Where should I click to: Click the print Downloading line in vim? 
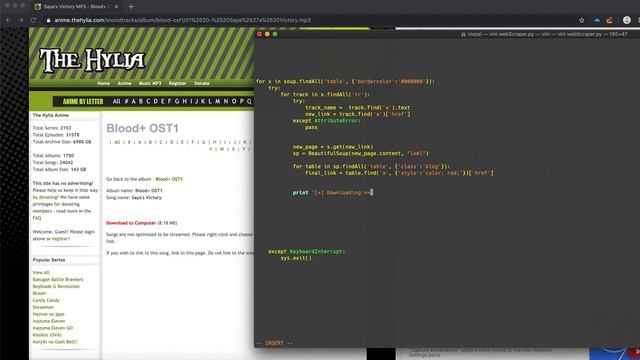pos(333,193)
